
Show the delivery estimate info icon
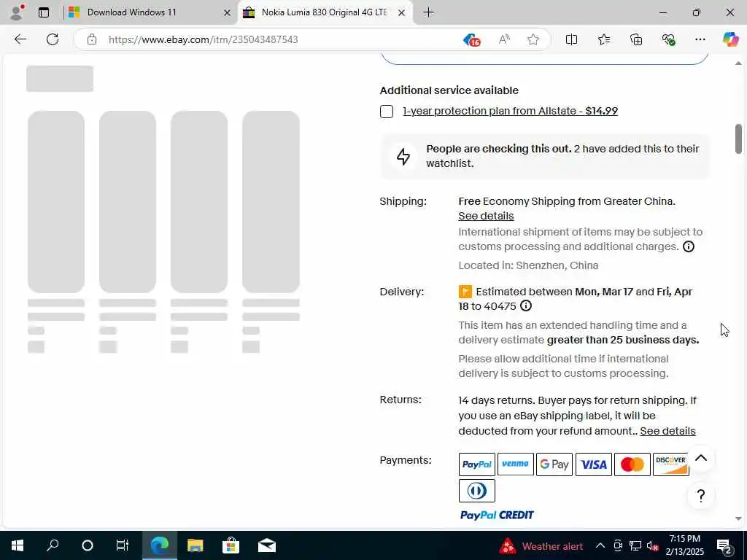pos(525,306)
